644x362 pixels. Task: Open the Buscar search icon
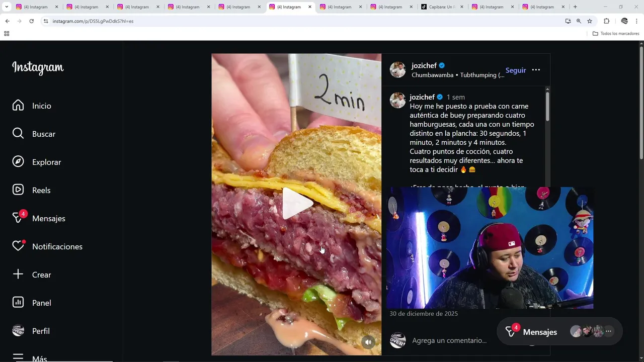18,134
